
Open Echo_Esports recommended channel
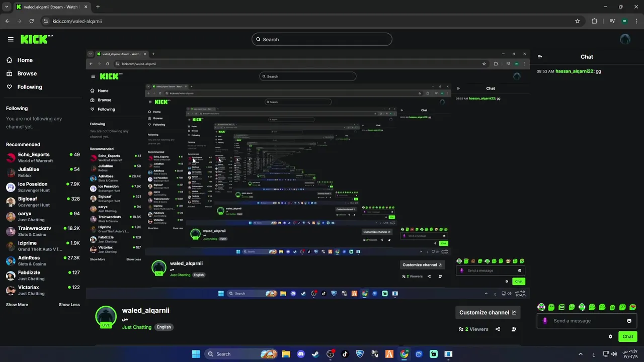click(43, 157)
